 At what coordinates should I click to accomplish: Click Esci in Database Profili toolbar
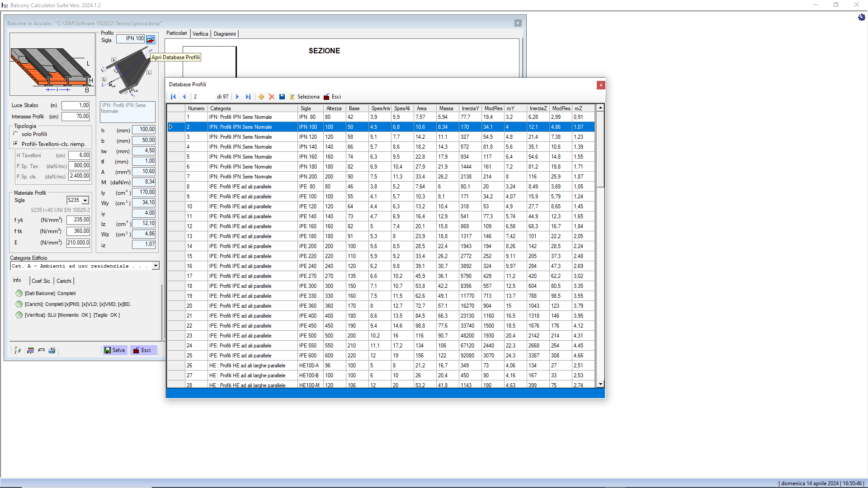pyautogui.click(x=332, y=97)
